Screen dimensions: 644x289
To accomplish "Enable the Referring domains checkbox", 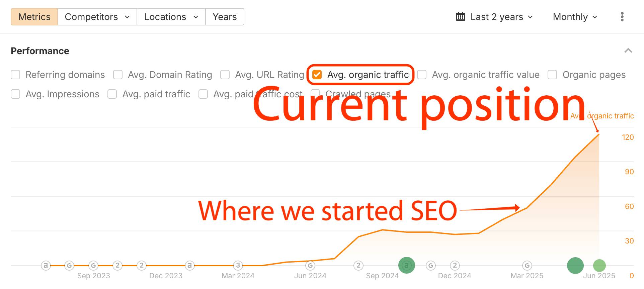I will [15, 75].
